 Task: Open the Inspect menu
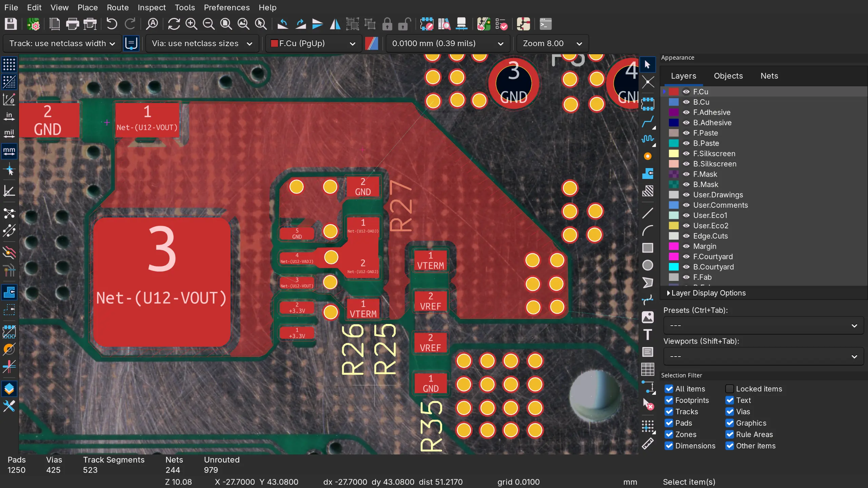pyautogui.click(x=152, y=7)
